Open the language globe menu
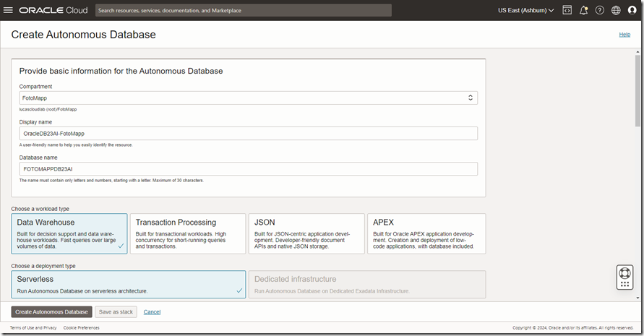 pos(616,10)
